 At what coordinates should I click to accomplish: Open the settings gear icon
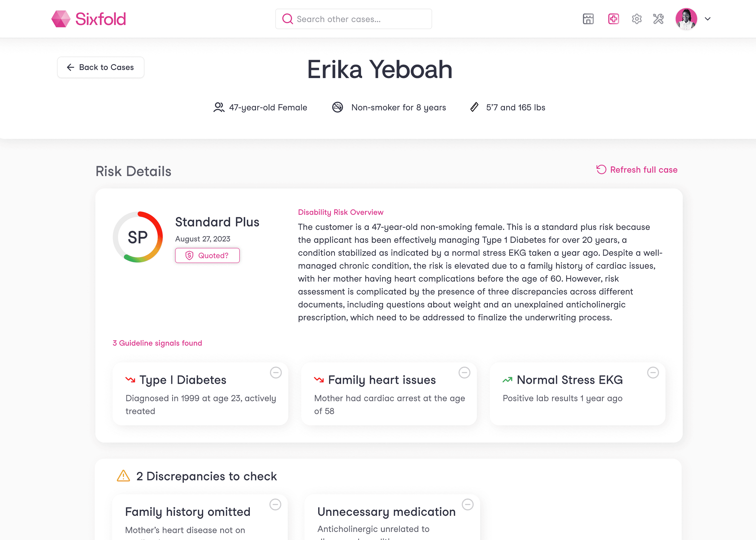click(637, 19)
